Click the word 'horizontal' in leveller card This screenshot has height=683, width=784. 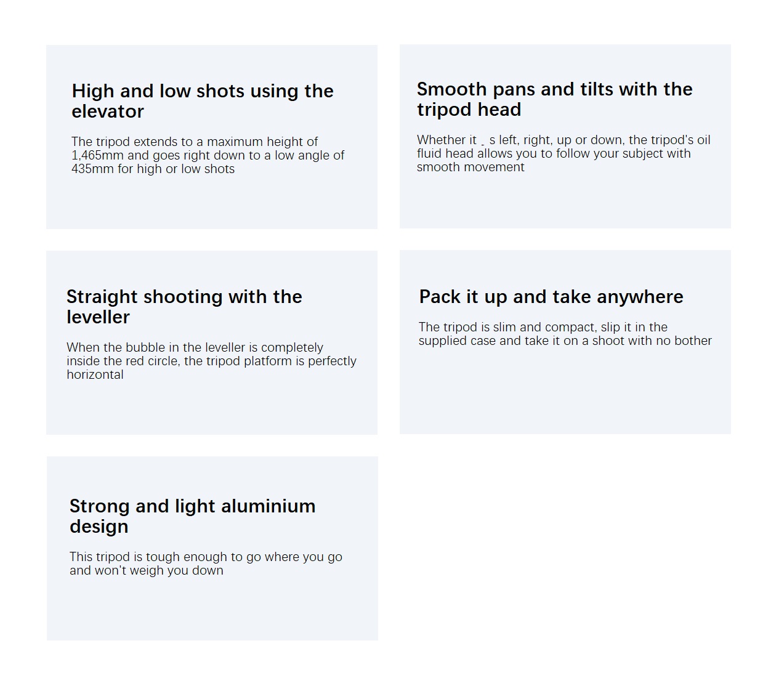click(95, 374)
